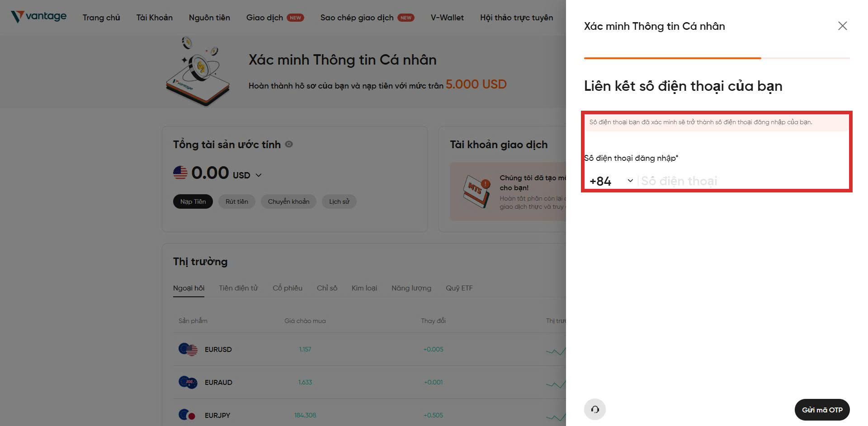Click the verification progress bar

point(717,58)
